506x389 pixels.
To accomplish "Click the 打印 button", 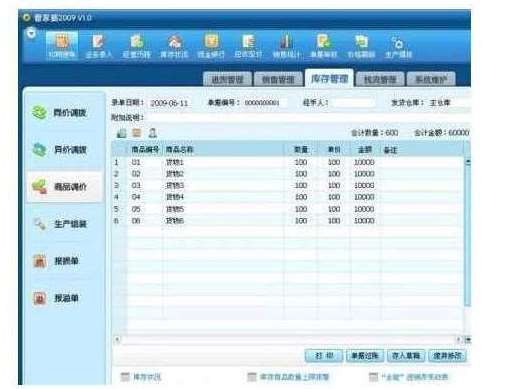I will [324, 356].
